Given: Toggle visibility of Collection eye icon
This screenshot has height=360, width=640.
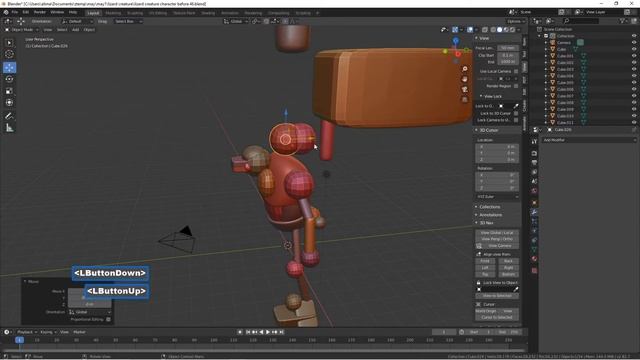Looking at the screenshot, I should (x=634, y=36).
